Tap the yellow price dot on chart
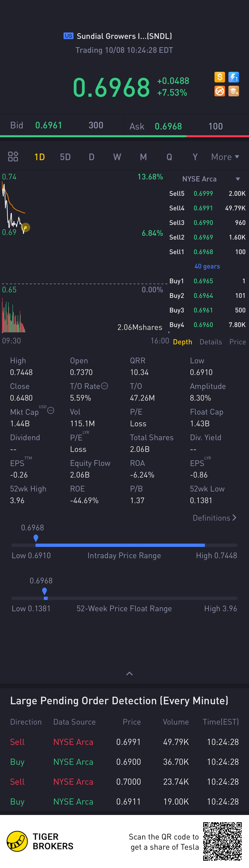This screenshot has width=249, height=868. pos(26,227)
